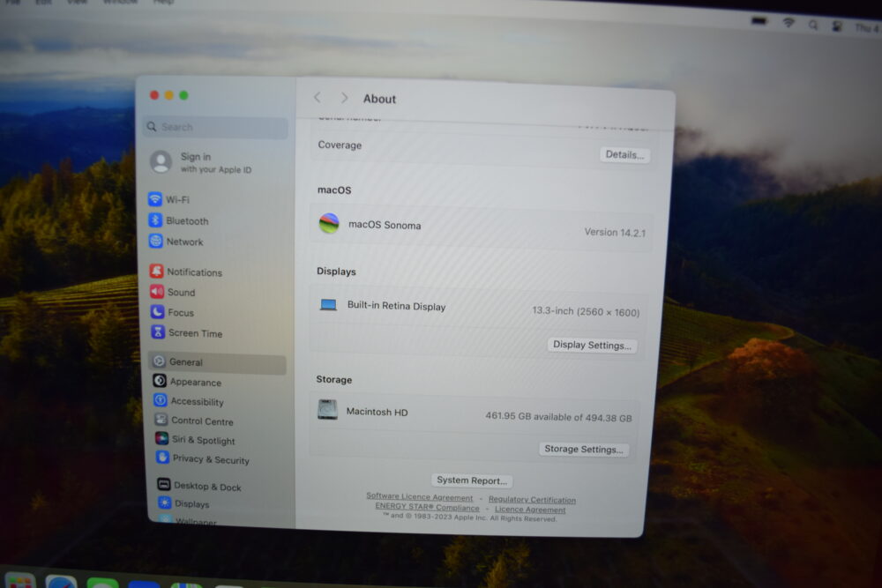Open the Regulatory Certification link
Viewport: 882px width, 588px height.
pyautogui.click(x=532, y=499)
